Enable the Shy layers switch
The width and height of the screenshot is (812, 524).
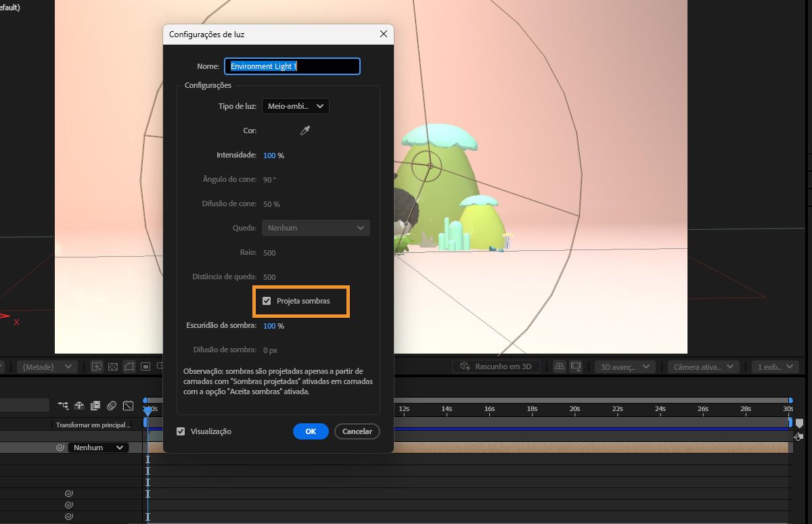(x=79, y=404)
